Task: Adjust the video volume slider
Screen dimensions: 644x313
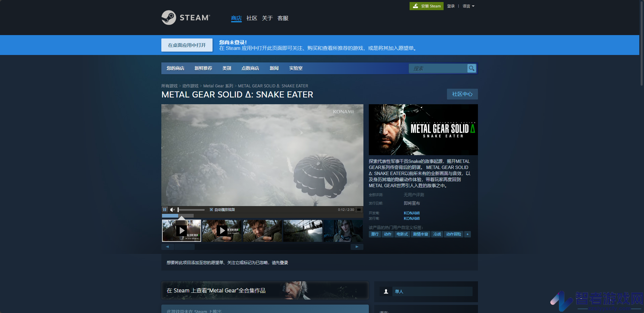Action: 191,210
